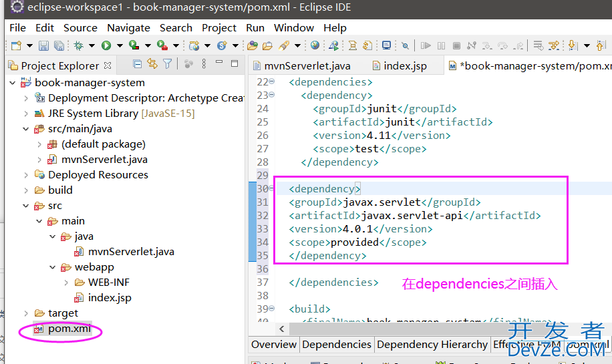The height and width of the screenshot is (364, 612).
Task: Fold the dependencies element at line 22
Action: 272,81
